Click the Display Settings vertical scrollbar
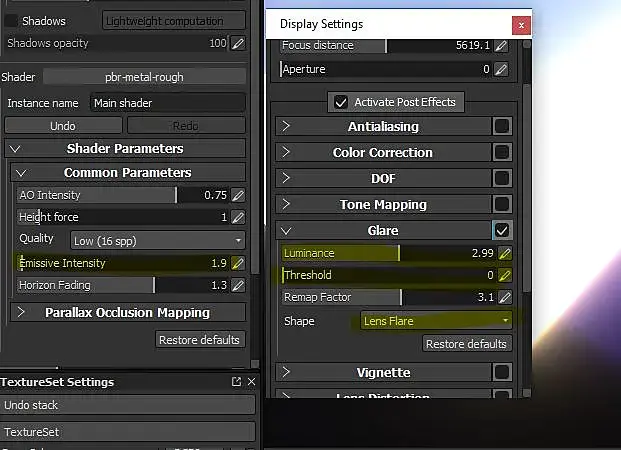This screenshot has height=450, width=621. click(527, 186)
